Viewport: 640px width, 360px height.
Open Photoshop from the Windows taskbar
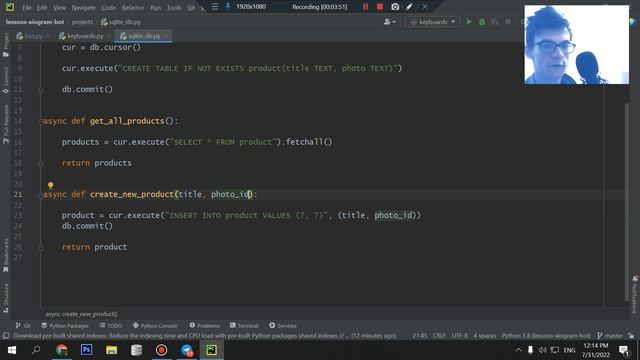[87, 350]
